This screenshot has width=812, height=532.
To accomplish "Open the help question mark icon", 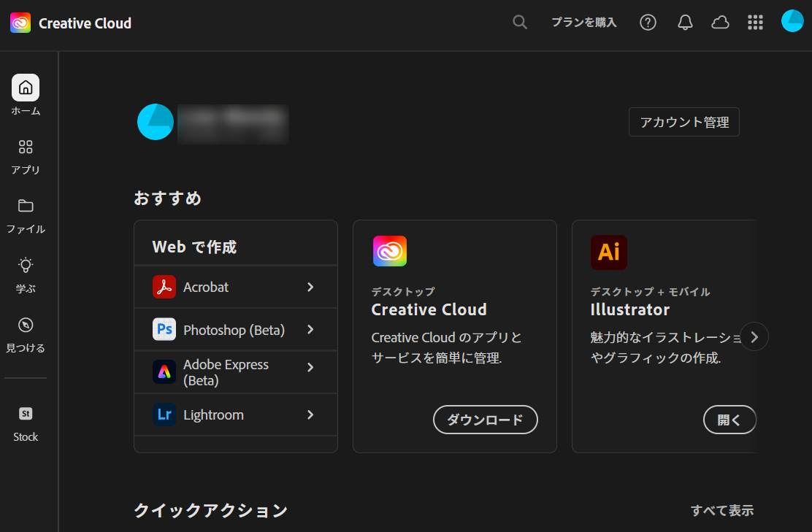I will click(x=648, y=22).
